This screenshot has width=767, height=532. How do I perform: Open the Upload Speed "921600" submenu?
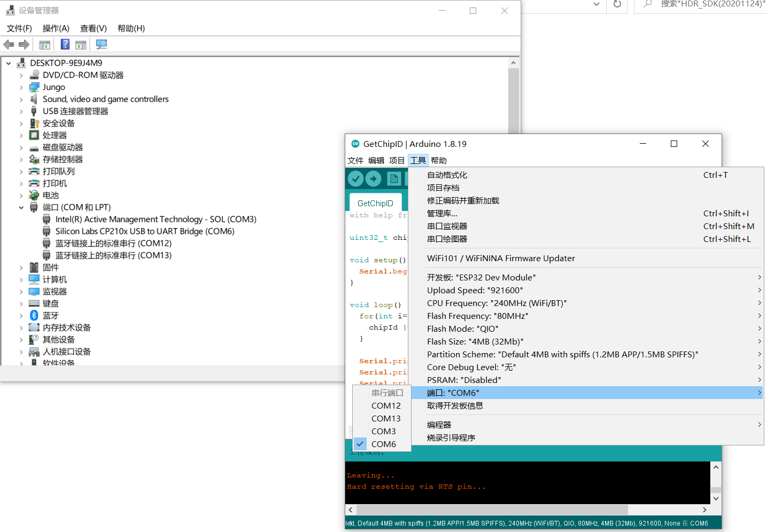pyautogui.click(x=587, y=290)
